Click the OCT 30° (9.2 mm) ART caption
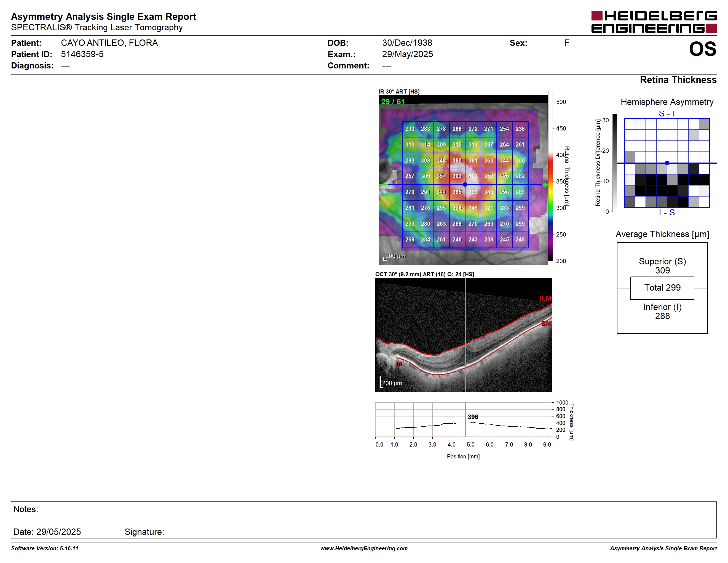The height and width of the screenshot is (563, 728). (x=425, y=274)
